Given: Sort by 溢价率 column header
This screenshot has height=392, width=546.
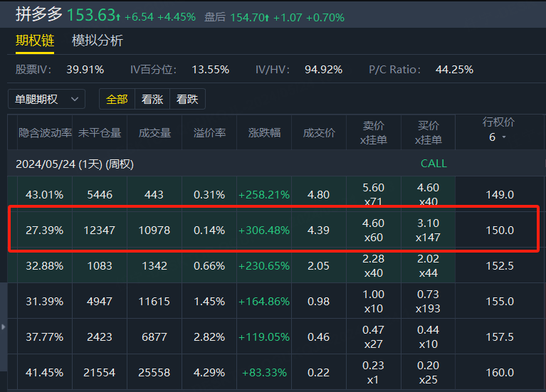Looking at the screenshot, I should pyautogui.click(x=209, y=132).
